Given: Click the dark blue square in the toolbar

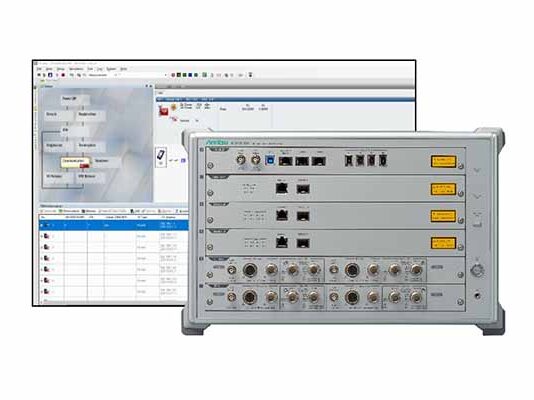Looking at the screenshot, I should click(190, 75).
